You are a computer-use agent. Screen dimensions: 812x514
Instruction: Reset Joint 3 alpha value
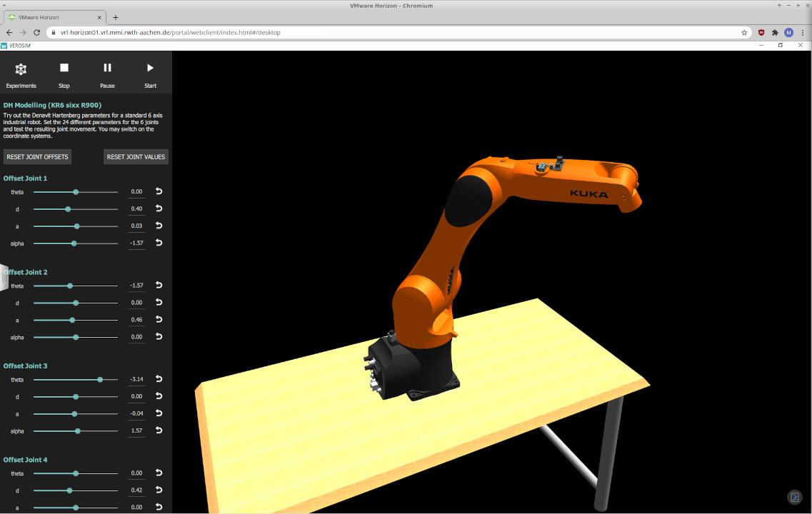[159, 430]
